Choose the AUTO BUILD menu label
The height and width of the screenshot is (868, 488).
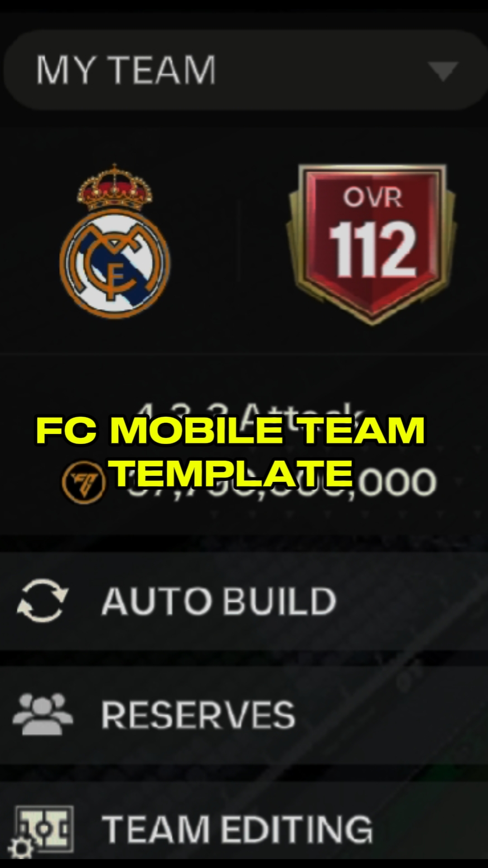[x=219, y=601]
